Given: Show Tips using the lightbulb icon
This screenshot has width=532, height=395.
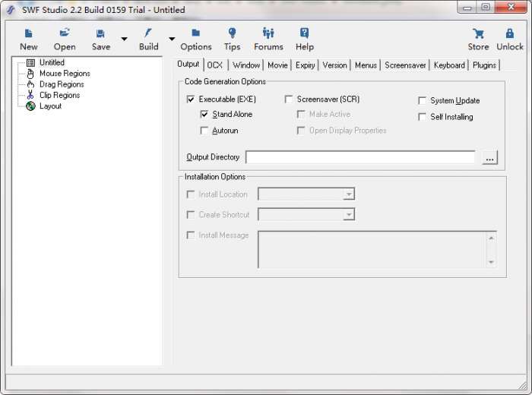Looking at the screenshot, I should pos(232,34).
